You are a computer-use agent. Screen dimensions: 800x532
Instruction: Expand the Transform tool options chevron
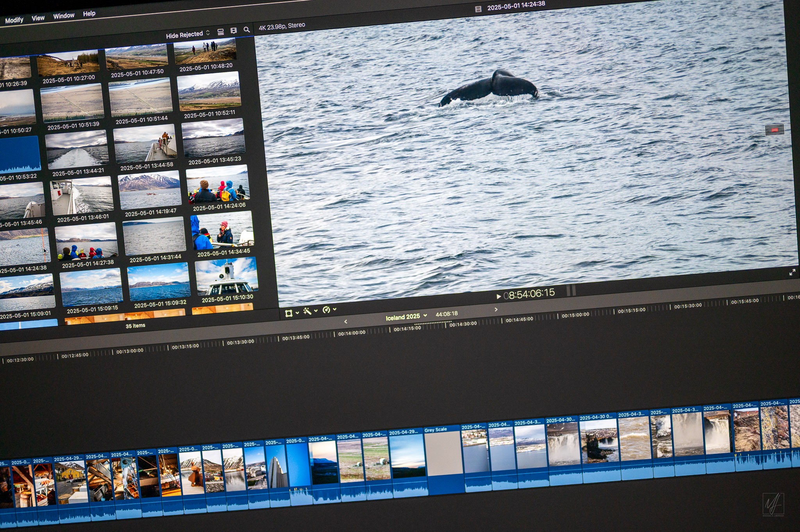pos(297,313)
